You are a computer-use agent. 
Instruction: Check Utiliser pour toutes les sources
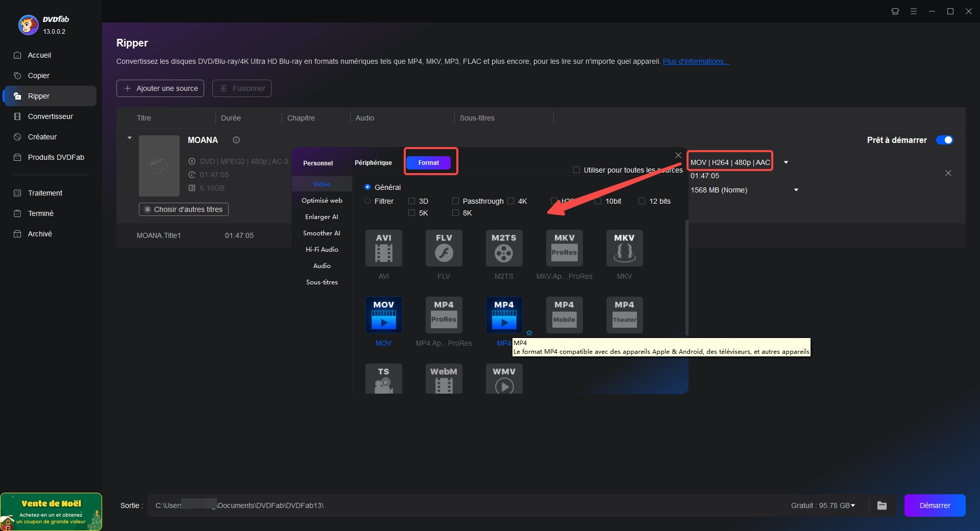[x=576, y=170]
